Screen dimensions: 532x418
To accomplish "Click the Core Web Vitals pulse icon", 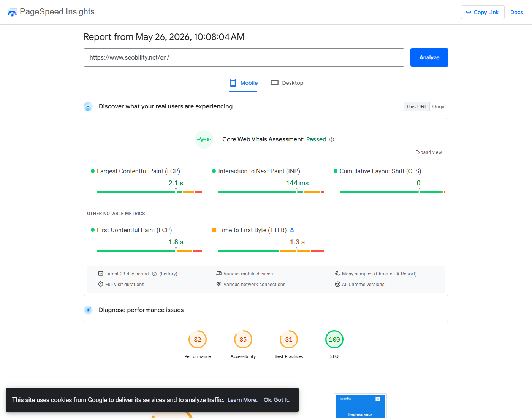I will coord(204,139).
